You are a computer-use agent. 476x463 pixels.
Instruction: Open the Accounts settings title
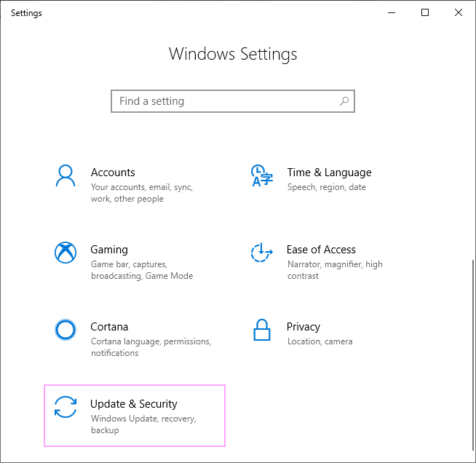113,173
